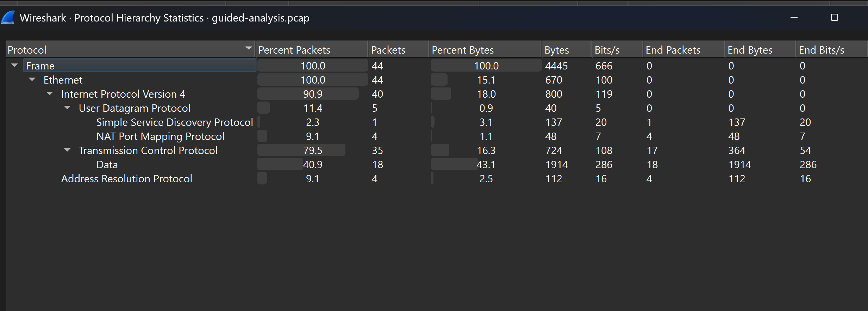
Task: Click the Ethernet percent bytes value 15.1
Action: pyautogui.click(x=486, y=80)
